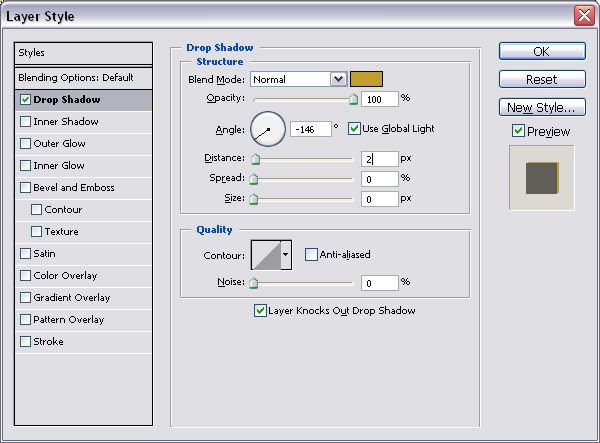Open the Contour picker dropdown arrow
The height and width of the screenshot is (443, 600).
click(x=285, y=255)
